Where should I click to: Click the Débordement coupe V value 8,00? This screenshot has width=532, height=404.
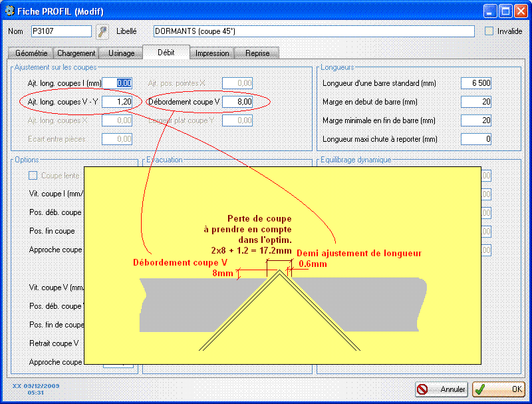[237, 102]
